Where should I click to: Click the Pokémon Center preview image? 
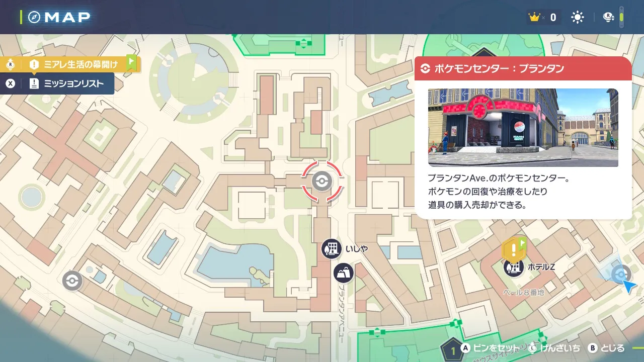tap(523, 128)
